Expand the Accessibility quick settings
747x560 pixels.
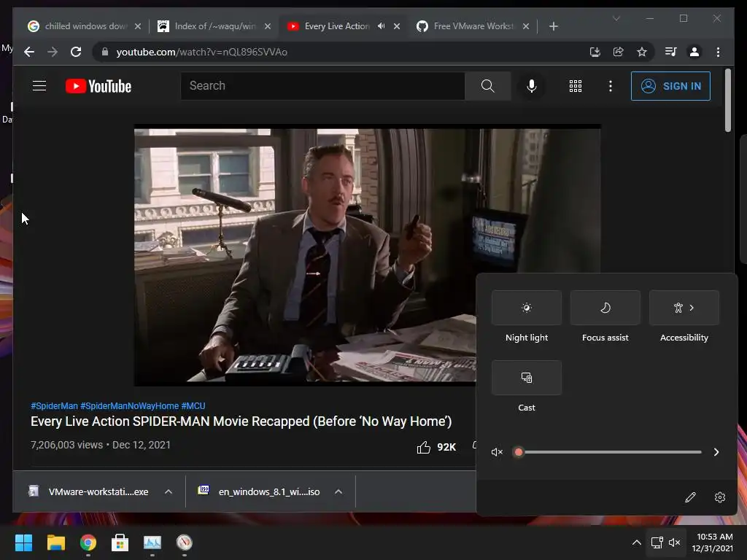point(684,308)
